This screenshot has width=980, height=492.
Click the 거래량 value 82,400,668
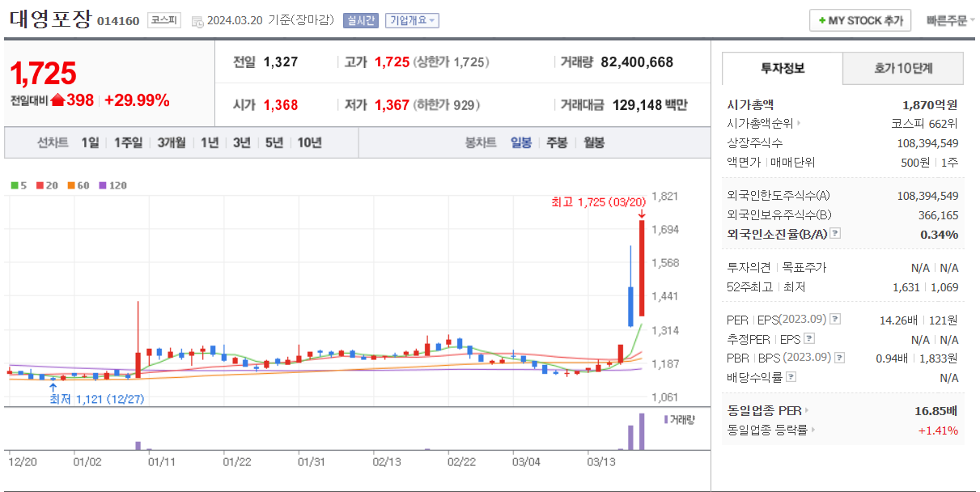click(637, 62)
